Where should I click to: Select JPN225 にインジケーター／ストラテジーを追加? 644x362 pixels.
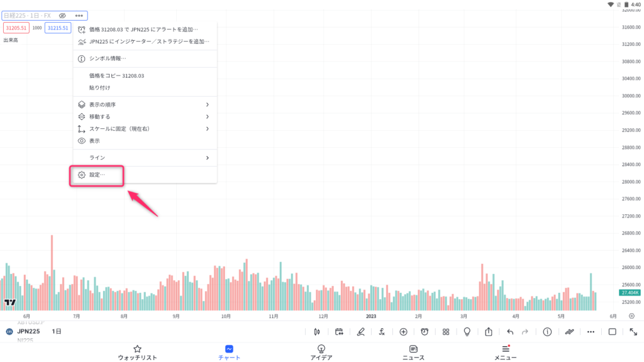(145, 41)
